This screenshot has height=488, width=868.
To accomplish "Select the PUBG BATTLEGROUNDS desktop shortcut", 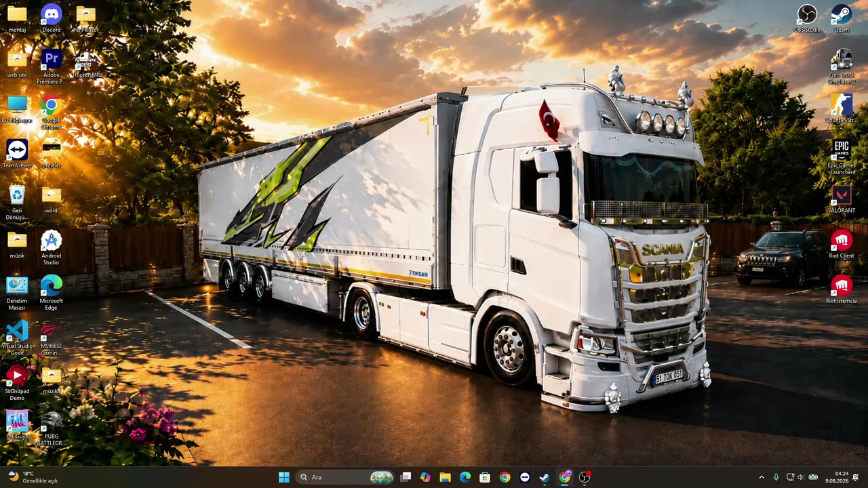I will point(52,428).
